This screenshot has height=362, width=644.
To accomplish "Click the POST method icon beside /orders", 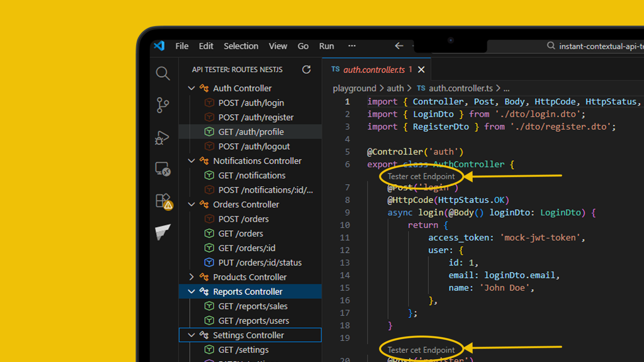I will pyautogui.click(x=209, y=219).
